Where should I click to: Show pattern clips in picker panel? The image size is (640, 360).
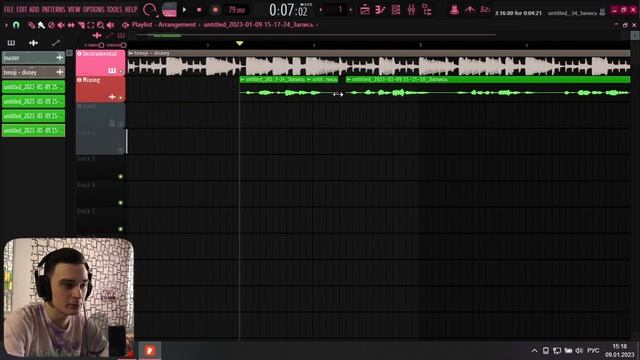[11, 43]
